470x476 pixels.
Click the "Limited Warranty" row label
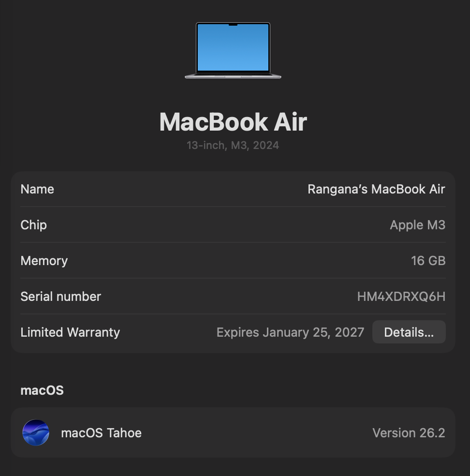coord(70,332)
